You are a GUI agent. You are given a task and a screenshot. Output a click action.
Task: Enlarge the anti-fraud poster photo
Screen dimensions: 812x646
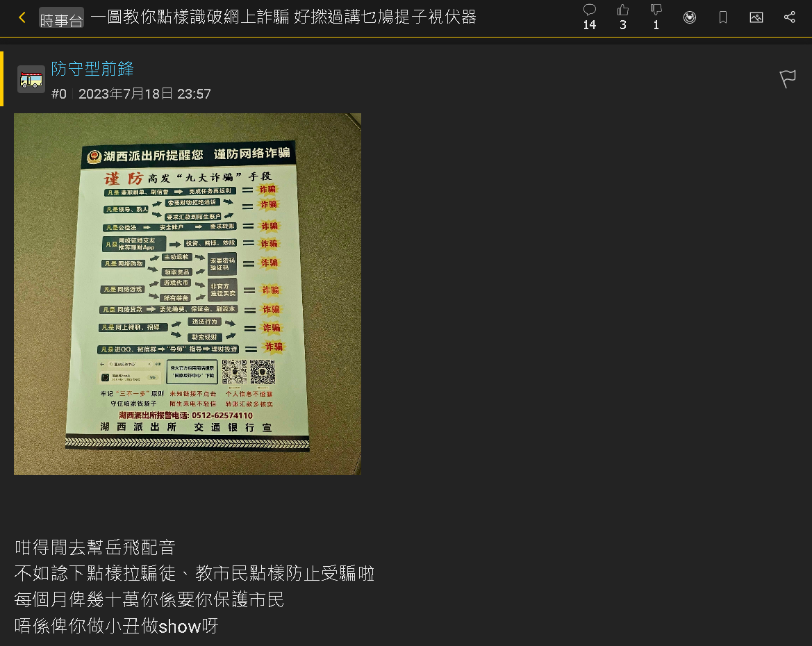pos(188,294)
